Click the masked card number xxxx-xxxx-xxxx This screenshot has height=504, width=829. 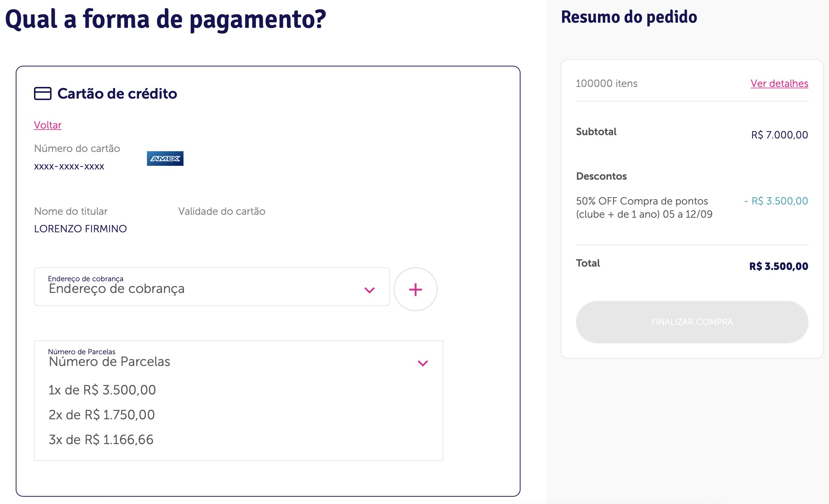[69, 167]
